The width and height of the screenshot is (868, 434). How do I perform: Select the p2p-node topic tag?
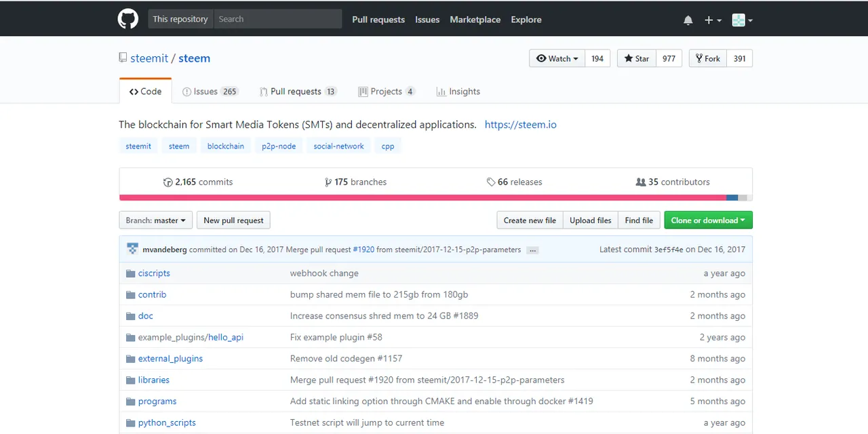[x=279, y=146]
